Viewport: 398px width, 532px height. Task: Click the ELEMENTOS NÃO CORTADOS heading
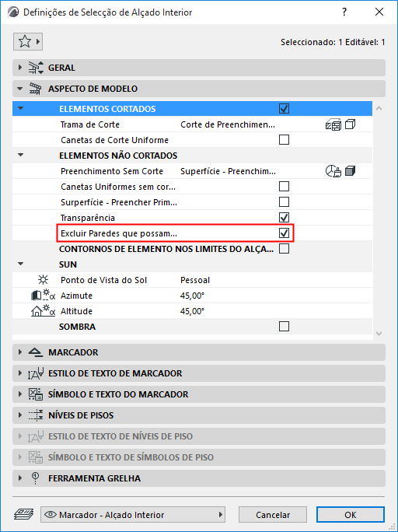point(118,156)
